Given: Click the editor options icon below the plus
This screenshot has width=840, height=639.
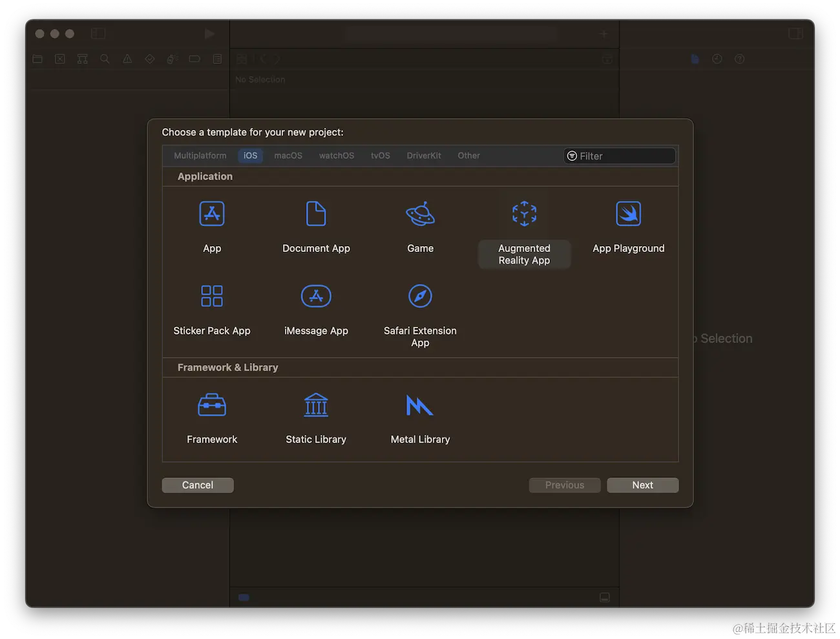Looking at the screenshot, I should (x=607, y=59).
